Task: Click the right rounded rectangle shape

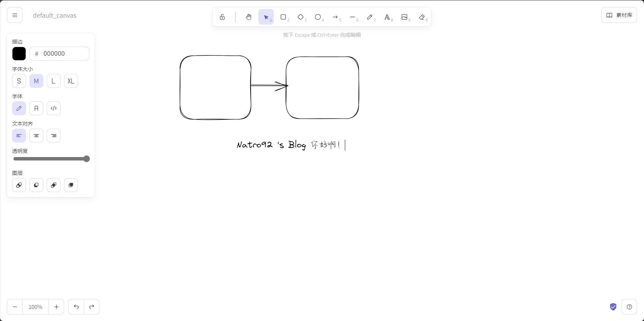Action: (322, 88)
